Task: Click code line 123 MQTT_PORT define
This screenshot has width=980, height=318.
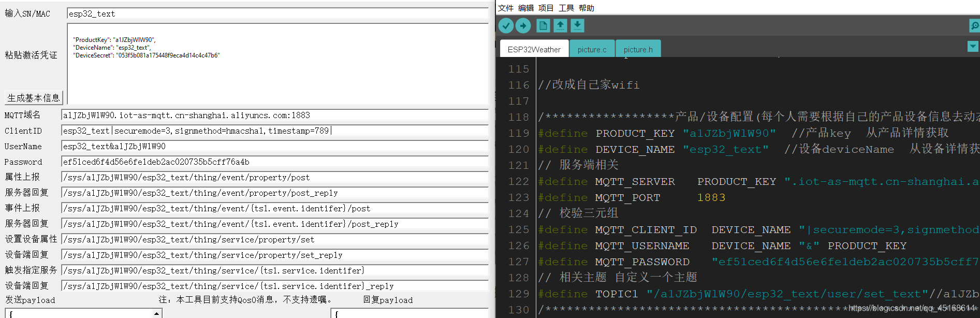Action: (x=632, y=197)
